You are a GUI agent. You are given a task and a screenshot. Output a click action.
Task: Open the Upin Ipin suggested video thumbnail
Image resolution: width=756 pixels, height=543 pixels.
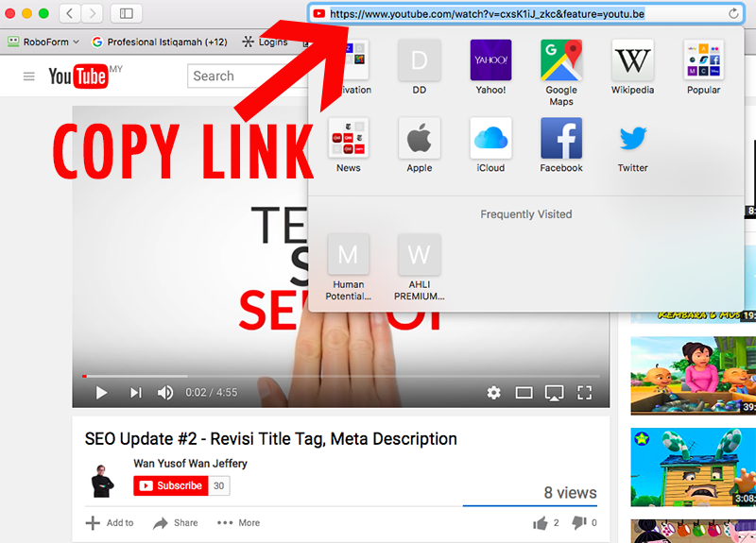coord(693,376)
